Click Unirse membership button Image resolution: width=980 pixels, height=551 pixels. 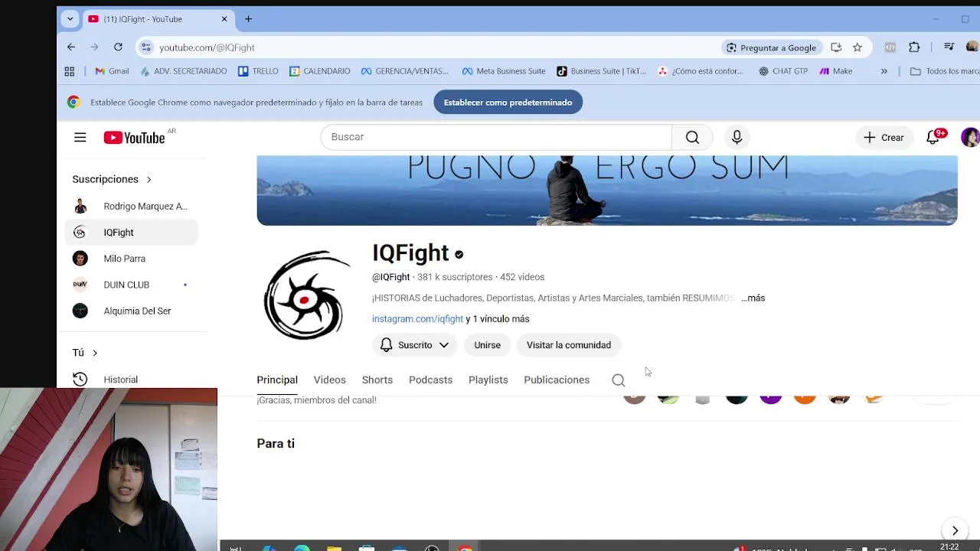point(487,345)
